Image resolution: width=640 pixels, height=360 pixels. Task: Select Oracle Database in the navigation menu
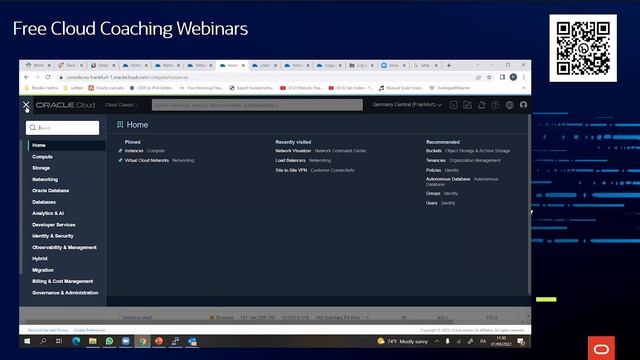51,191
